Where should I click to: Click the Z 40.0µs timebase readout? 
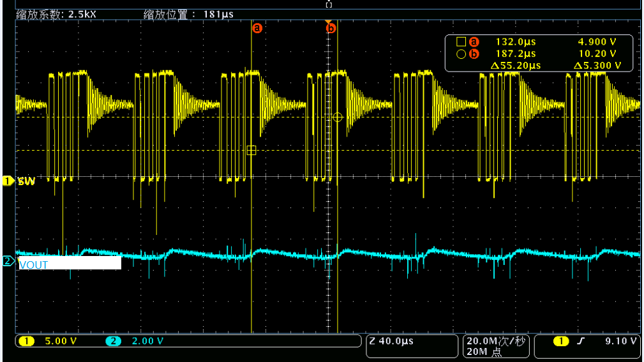pos(391,341)
